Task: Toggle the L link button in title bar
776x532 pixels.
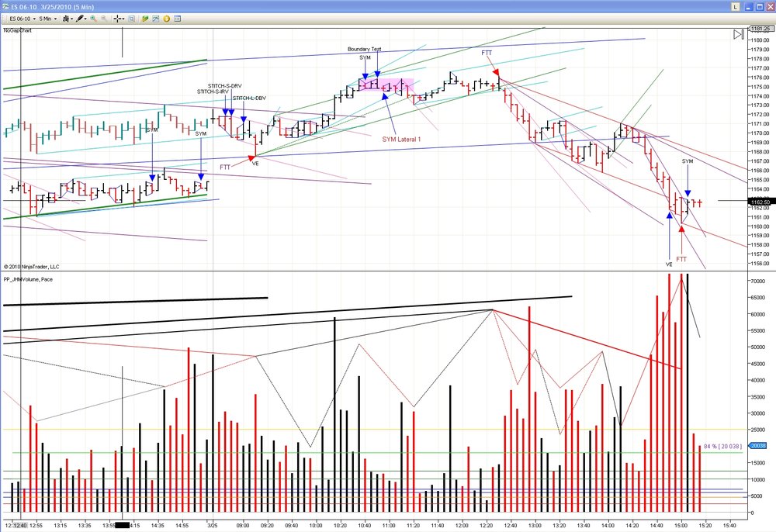Action: click(x=736, y=6)
